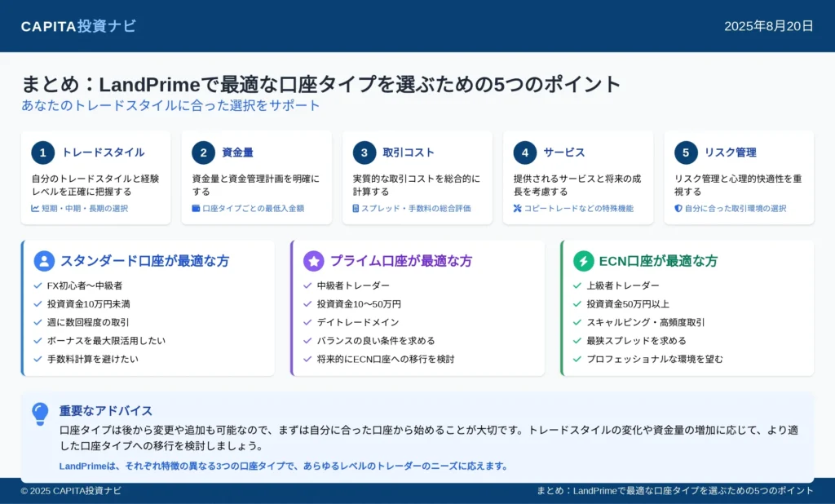Select the 取引コスト card heading
The height and width of the screenshot is (504, 835).
click(x=409, y=153)
